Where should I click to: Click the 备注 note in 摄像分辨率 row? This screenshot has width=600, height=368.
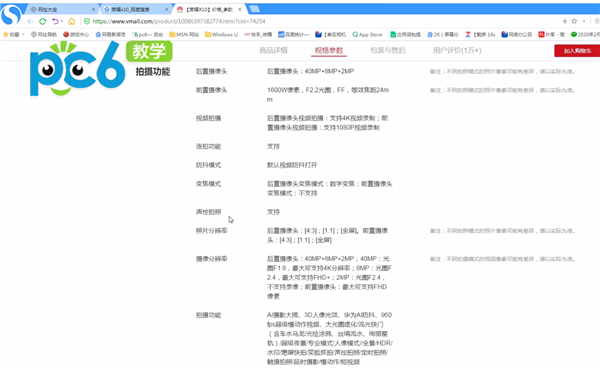click(x=502, y=259)
